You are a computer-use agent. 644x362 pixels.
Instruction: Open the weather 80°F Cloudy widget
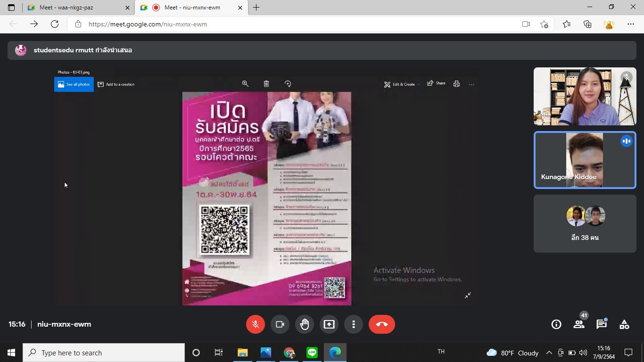[512, 353]
